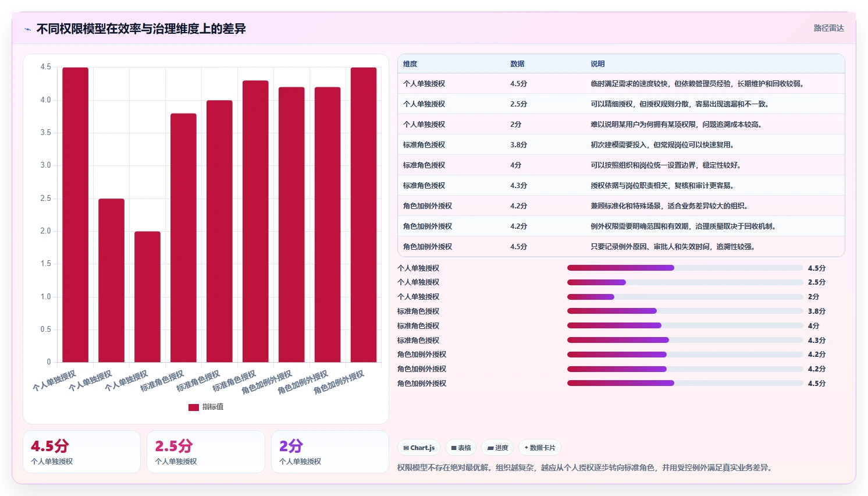Click the 3.8分 progress bar

(x=685, y=311)
